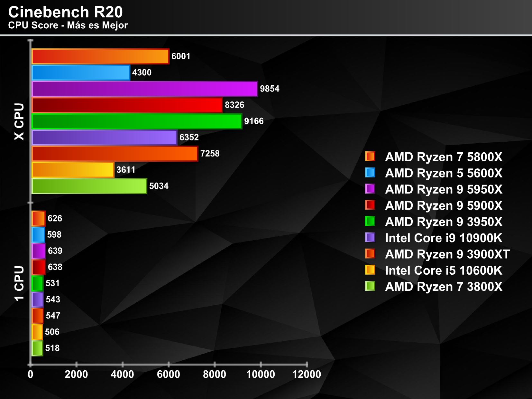
Task: Click the "AMD Ryzen 9 3950X" legend label
Action: point(444,222)
